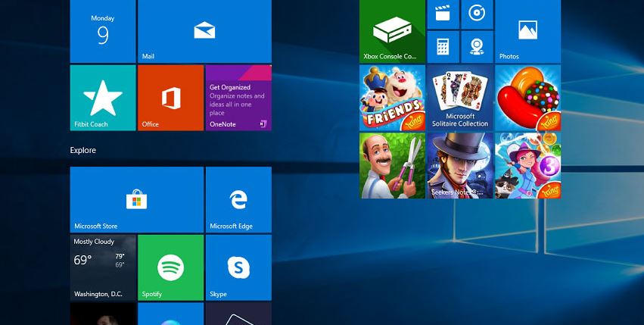Select the Explore group heading

point(83,150)
